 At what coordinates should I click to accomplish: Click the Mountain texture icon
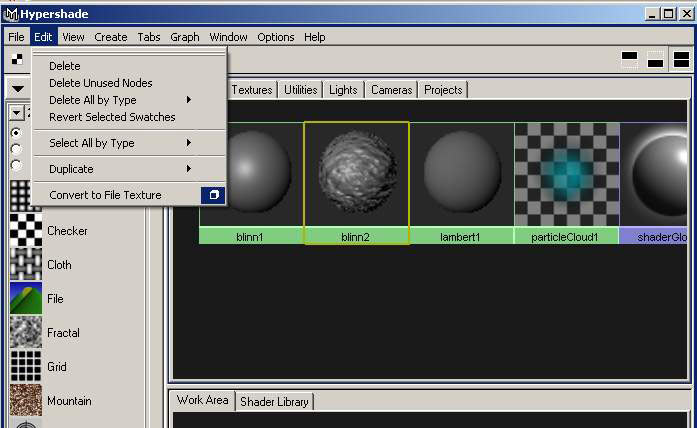[26, 401]
